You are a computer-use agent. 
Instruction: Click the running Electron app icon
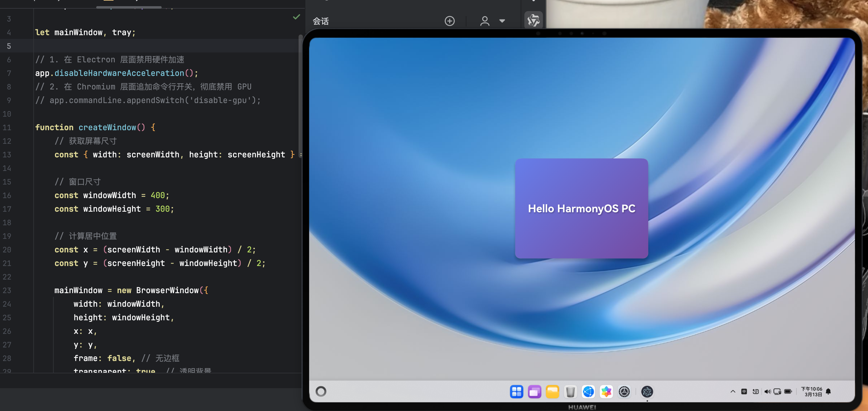point(647,392)
